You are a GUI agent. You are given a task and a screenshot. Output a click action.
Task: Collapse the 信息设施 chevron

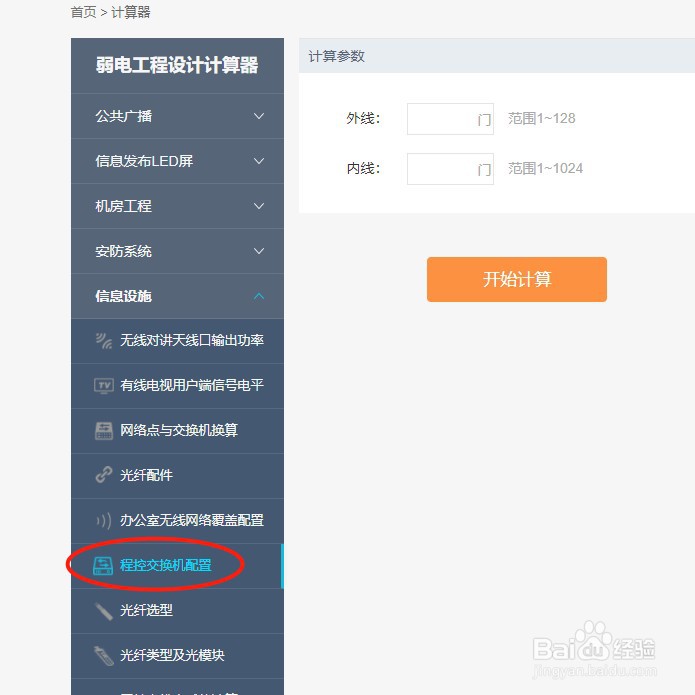[259, 296]
